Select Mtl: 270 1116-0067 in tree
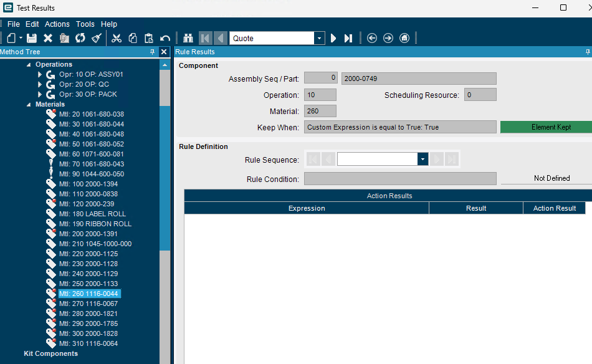This screenshot has width=592, height=364. point(88,304)
